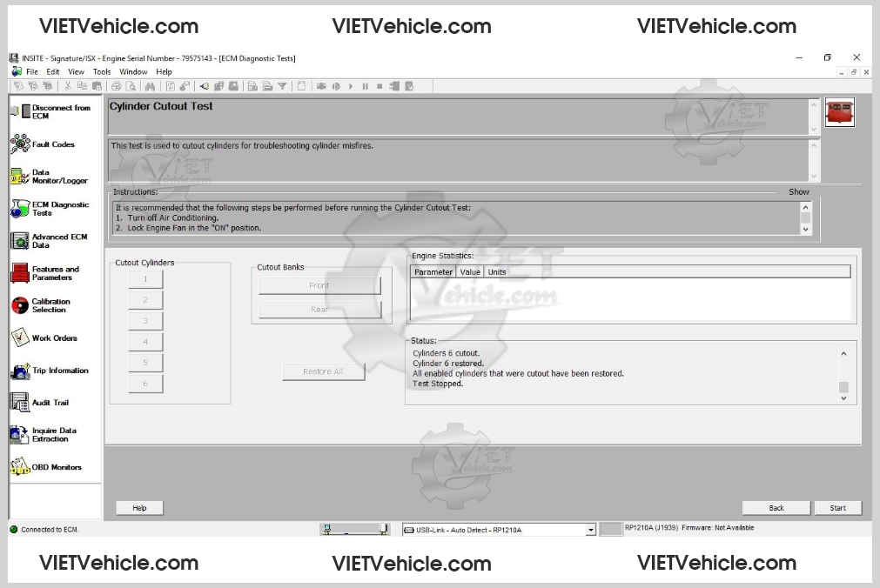Open the Window menu
Viewport: 880px width, 588px height.
tap(133, 71)
